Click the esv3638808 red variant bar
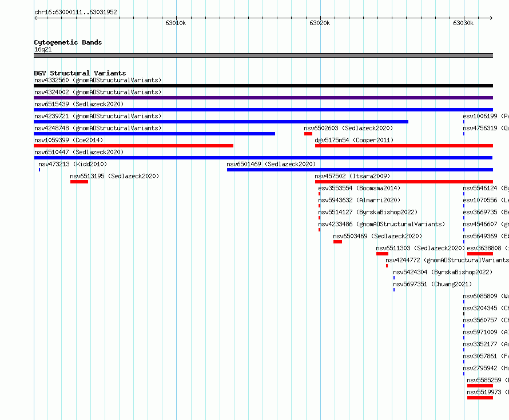This screenshot has height=420, width=509. (480, 254)
